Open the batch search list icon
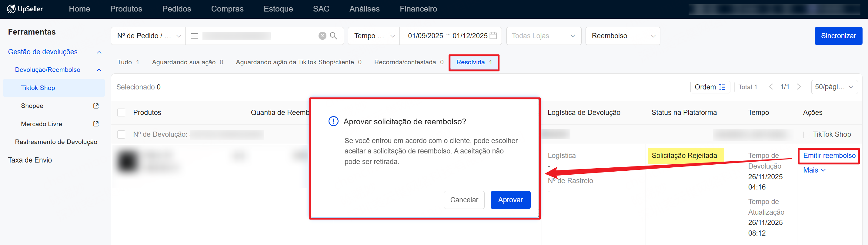The image size is (868, 245). pos(195,36)
